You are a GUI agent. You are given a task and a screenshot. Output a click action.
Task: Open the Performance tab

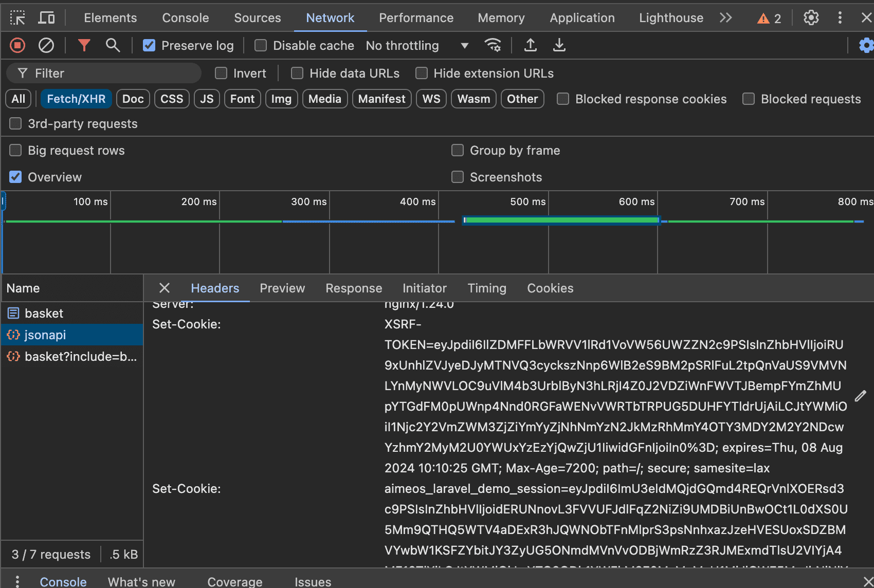[416, 18]
